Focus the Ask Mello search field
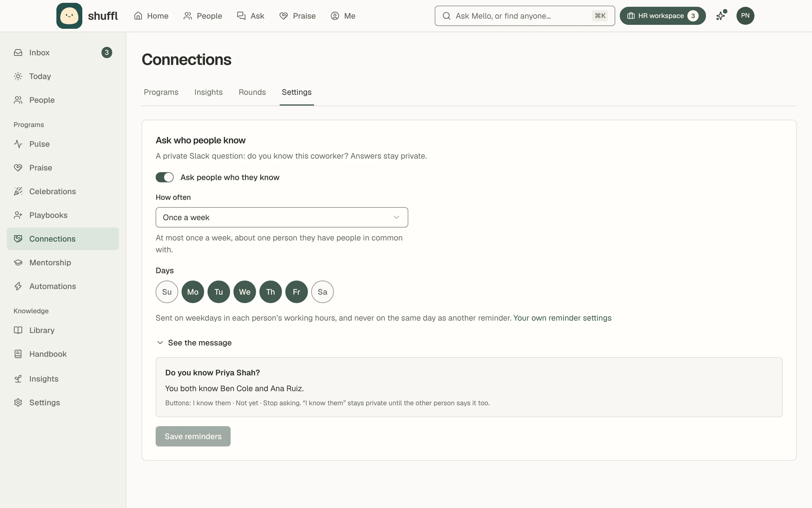This screenshot has height=508, width=812. pyautogui.click(x=525, y=16)
